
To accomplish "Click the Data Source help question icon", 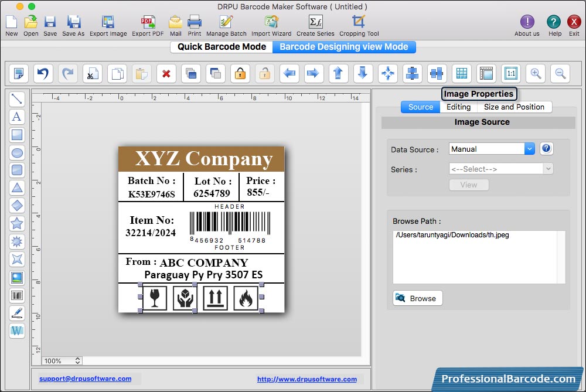I will pos(546,148).
